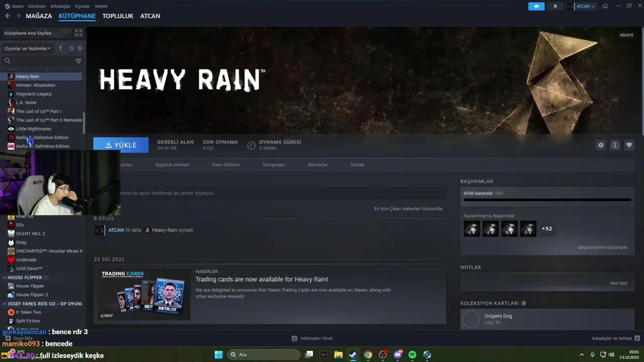Open game settings gear icon
Image resolution: width=644 pixels, height=362 pixels.
601,145
